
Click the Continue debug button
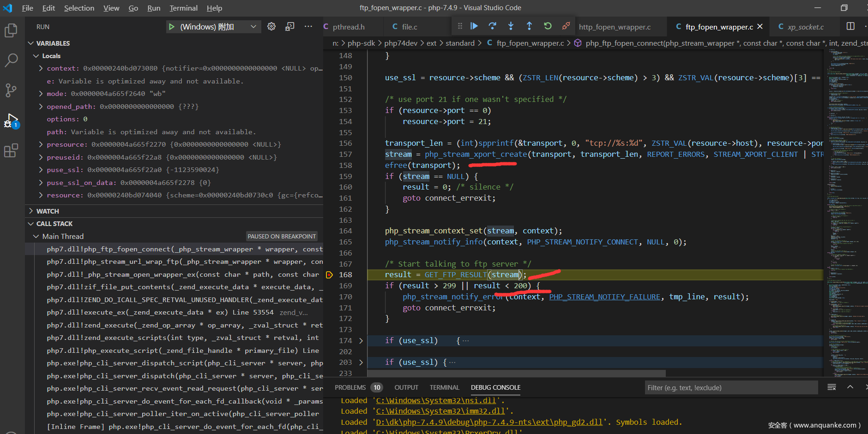point(474,26)
